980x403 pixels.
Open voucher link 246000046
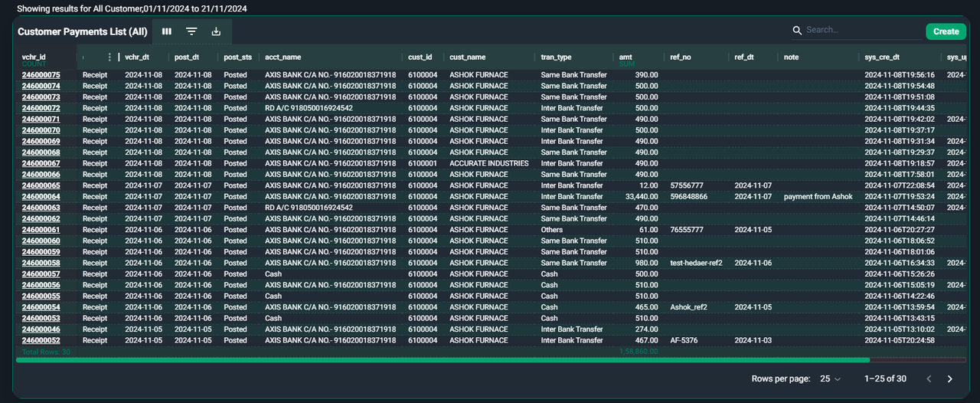[x=41, y=329]
